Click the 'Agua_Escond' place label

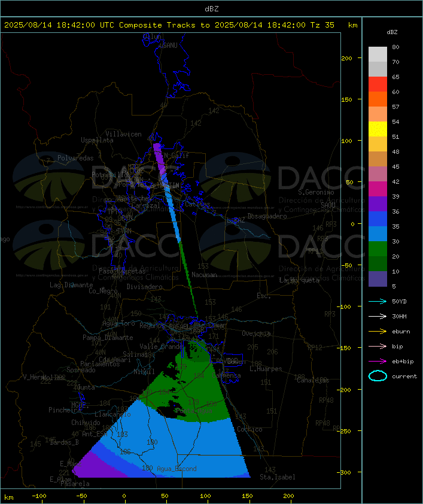point(176,469)
